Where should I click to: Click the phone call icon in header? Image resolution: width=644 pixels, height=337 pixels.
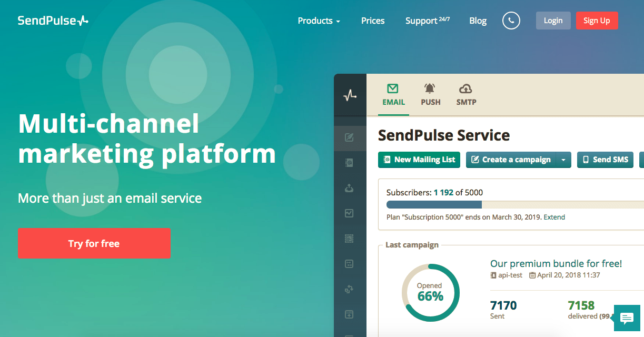click(x=511, y=21)
